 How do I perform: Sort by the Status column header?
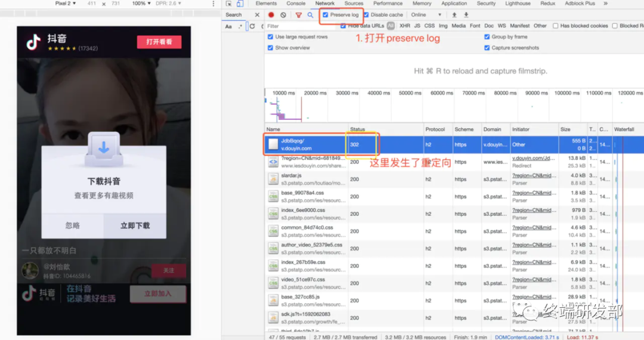[x=385, y=129]
